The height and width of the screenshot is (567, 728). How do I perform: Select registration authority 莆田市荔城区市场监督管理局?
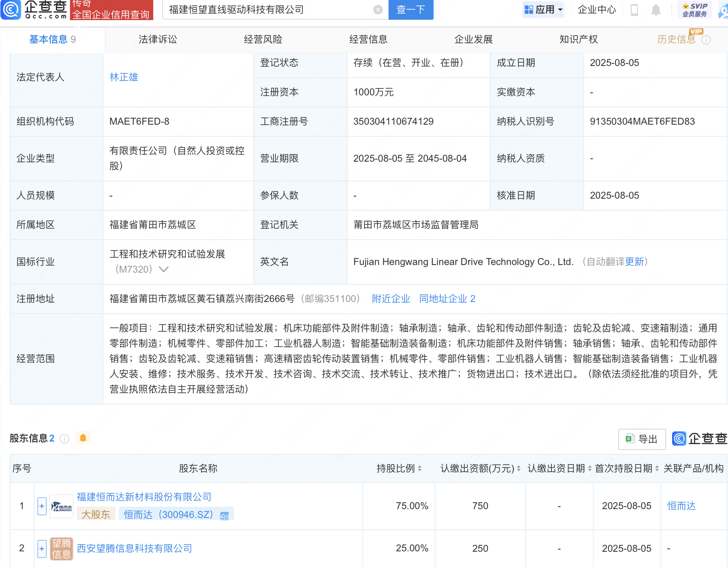tap(416, 225)
